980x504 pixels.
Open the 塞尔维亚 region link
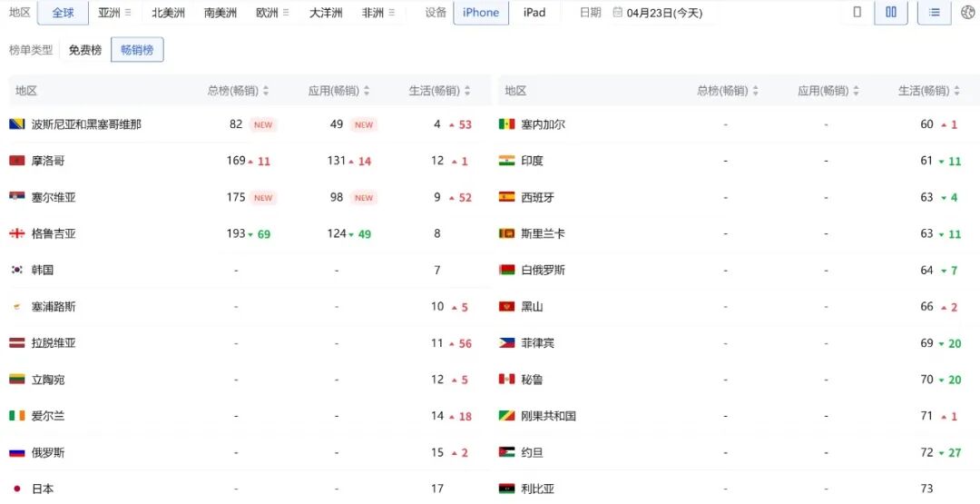[x=54, y=197]
